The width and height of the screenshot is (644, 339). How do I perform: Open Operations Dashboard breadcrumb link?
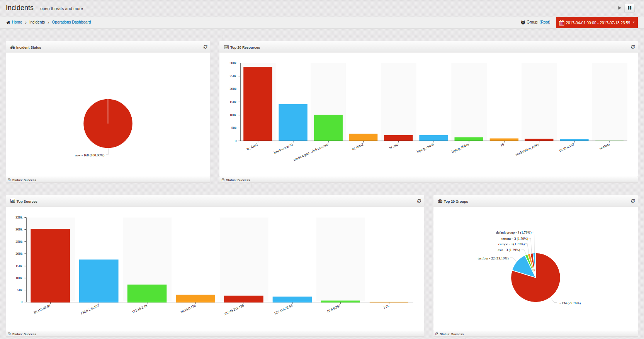tap(71, 22)
